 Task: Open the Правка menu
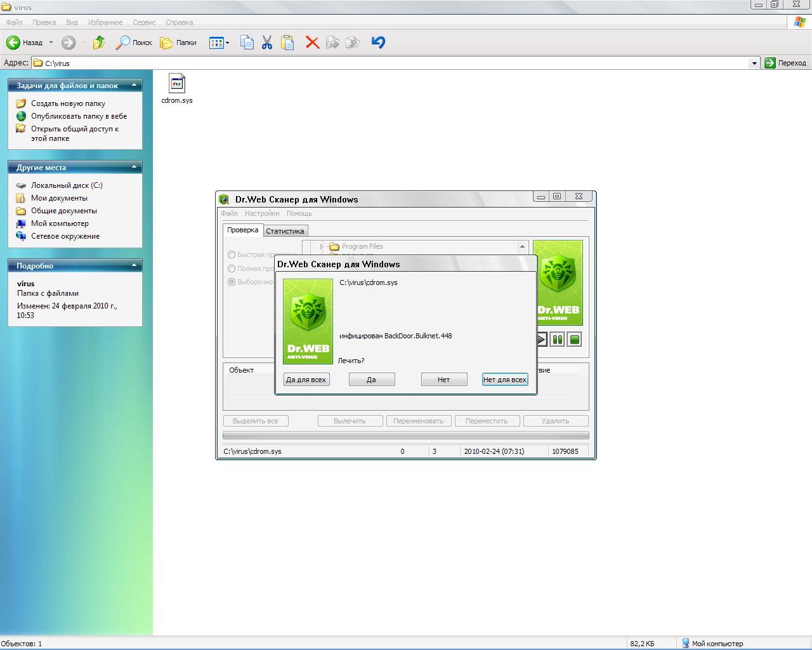point(44,22)
